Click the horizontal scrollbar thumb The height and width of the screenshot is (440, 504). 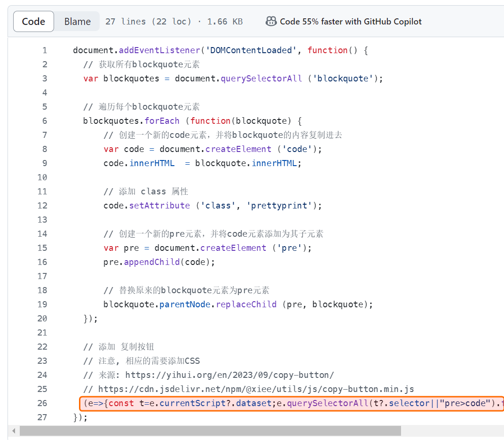(210, 431)
